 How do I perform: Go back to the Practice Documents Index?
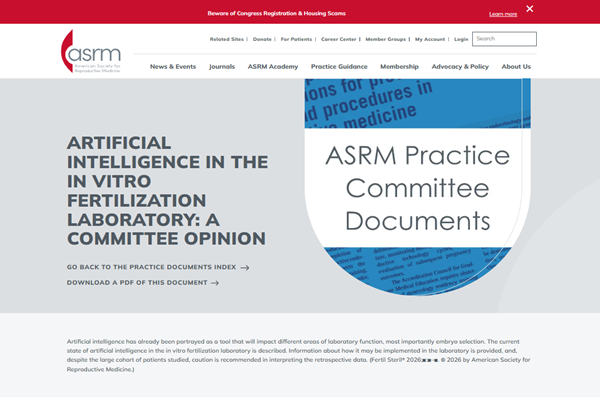[x=152, y=267]
